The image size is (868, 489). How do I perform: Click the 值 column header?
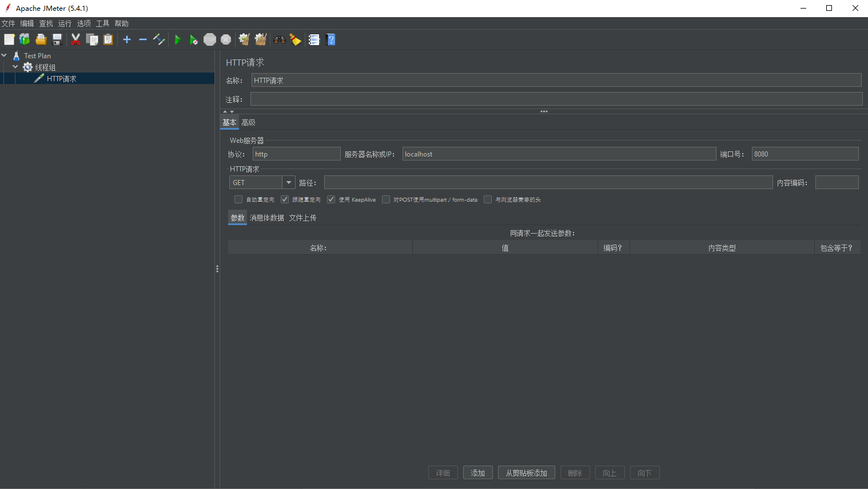505,248
